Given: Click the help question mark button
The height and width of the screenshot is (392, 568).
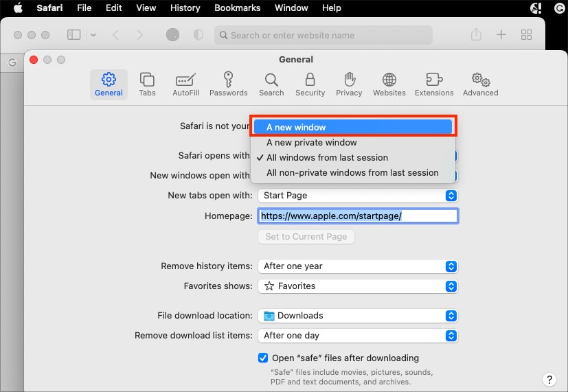Looking at the screenshot, I should (549, 380).
